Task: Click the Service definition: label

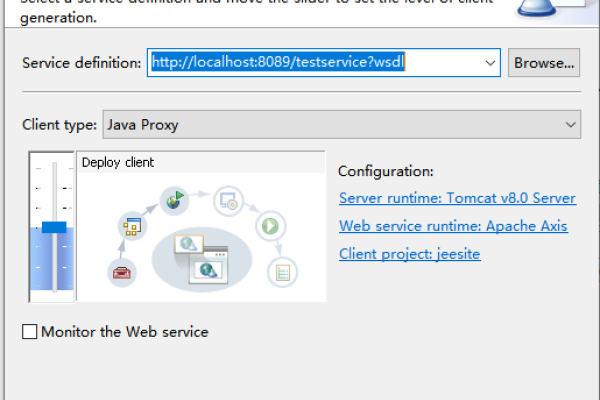Action: (82, 63)
